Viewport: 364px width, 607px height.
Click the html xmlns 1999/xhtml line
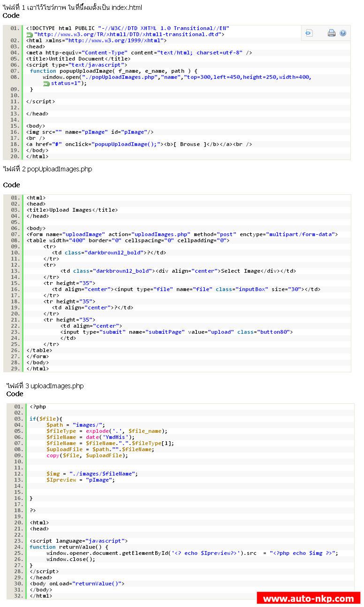click(x=96, y=40)
